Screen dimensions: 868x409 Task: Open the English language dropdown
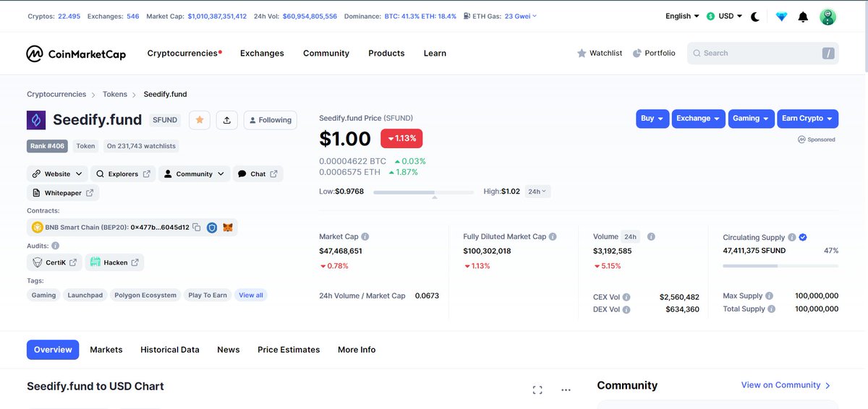click(682, 16)
